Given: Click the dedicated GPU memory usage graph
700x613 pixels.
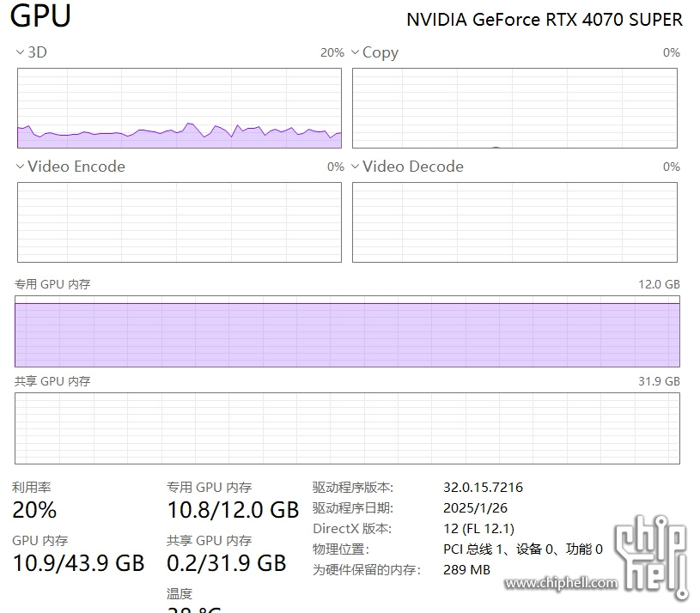Looking at the screenshot, I should (347, 331).
